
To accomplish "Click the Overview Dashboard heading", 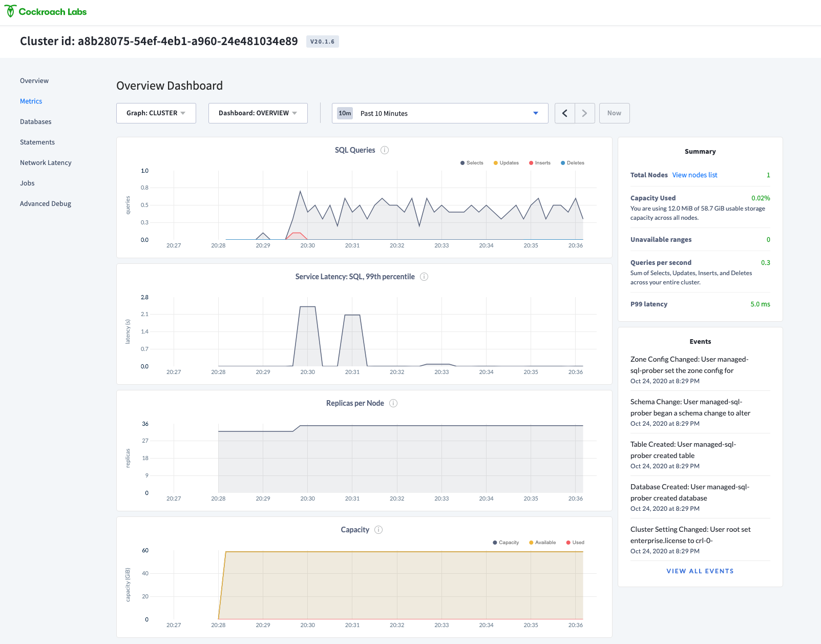I will pyautogui.click(x=170, y=86).
